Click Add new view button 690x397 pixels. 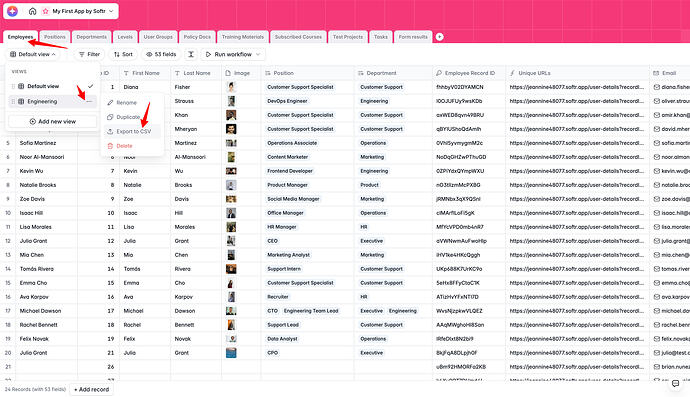[x=53, y=121]
